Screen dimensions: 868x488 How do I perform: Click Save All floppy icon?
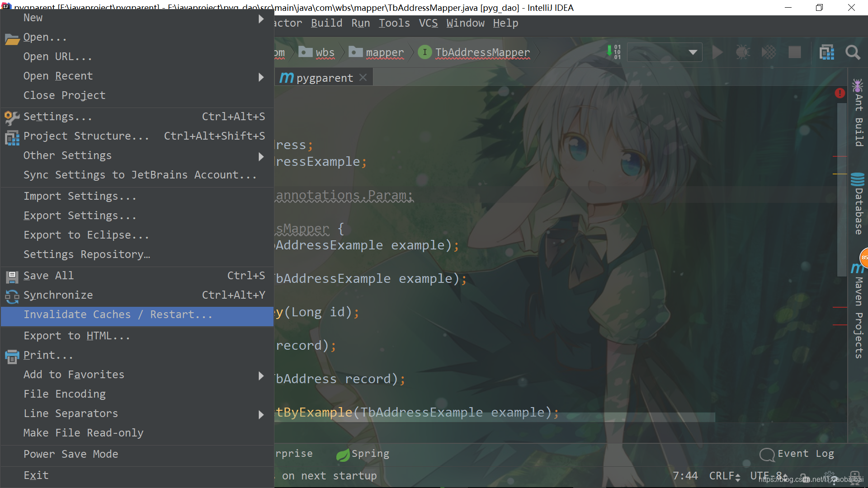(x=12, y=277)
